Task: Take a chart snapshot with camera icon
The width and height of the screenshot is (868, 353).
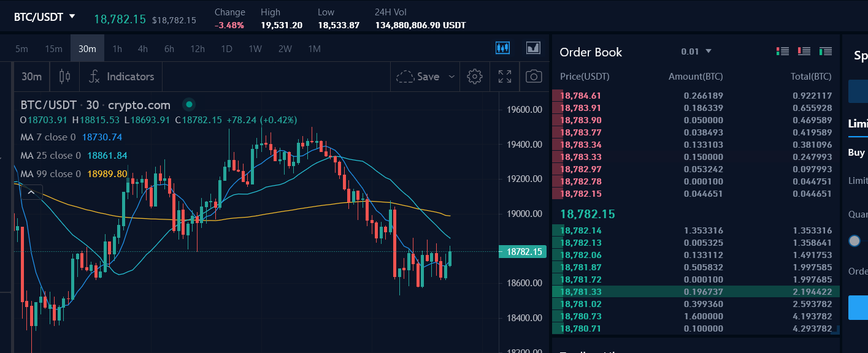Action: coord(534,77)
